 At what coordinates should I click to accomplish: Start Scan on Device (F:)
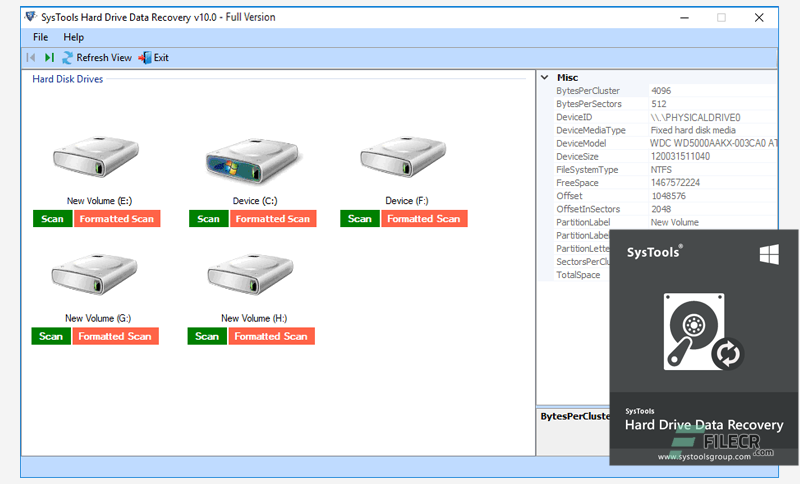[x=360, y=219]
